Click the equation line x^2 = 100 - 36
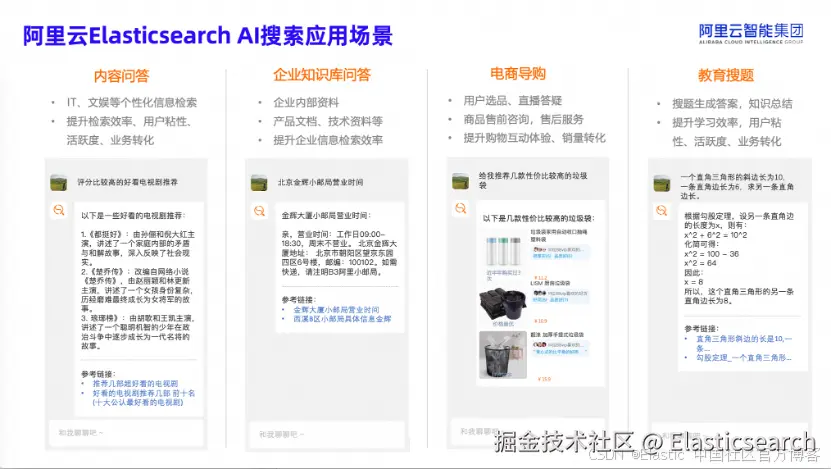The image size is (832, 470). (712, 254)
